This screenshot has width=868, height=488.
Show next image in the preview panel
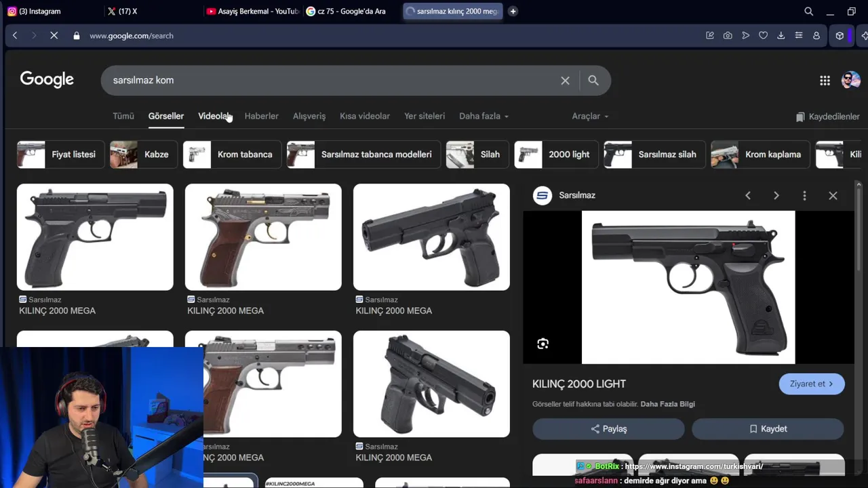776,195
